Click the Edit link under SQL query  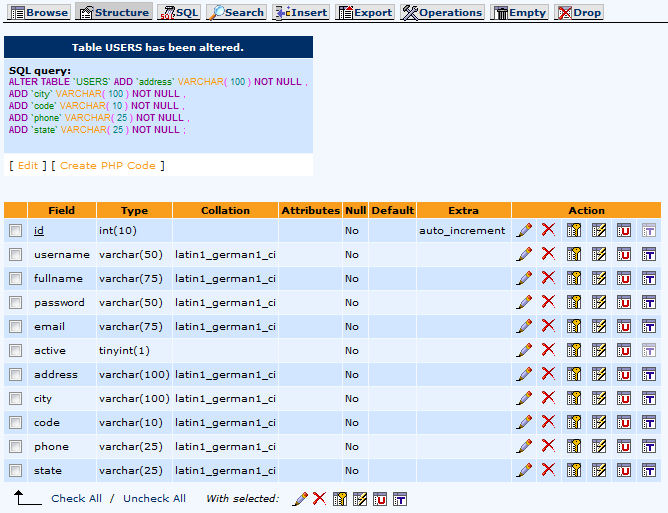pos(28,165)
